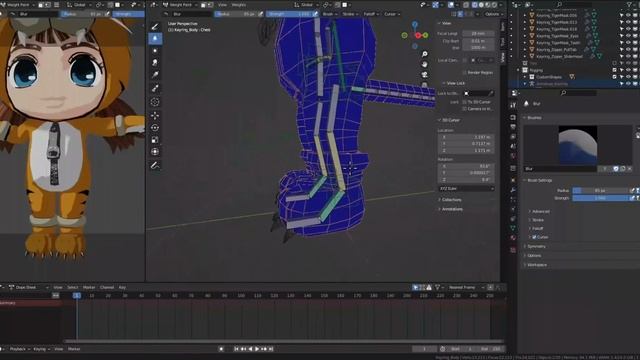The image size is (640, 360).
Task: Open the Scene properties tab
Action: (513, 146)
